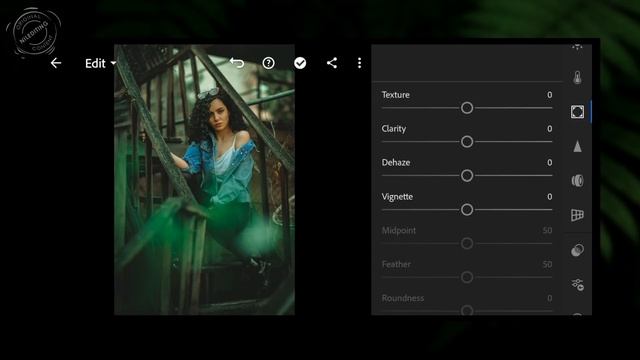The width and height of the screenshot is (640, 360).
Task: Open the Edit mode dropdown
Action: point(100,63)
